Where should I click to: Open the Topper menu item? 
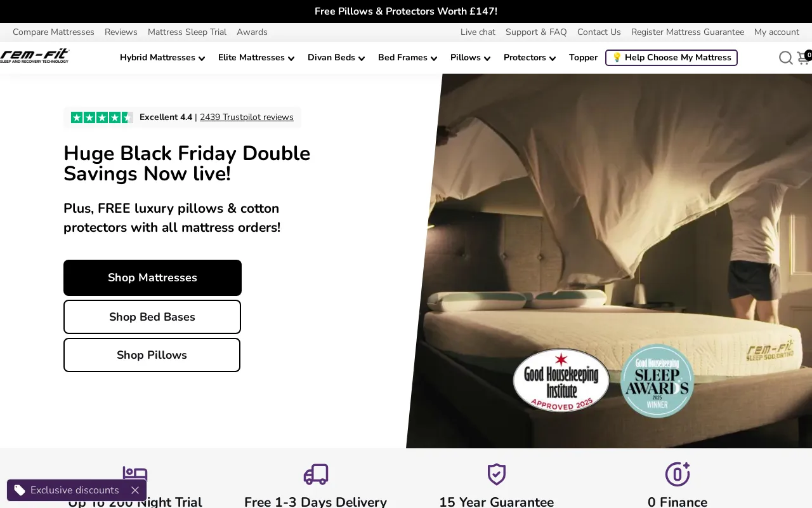(583, 58)
